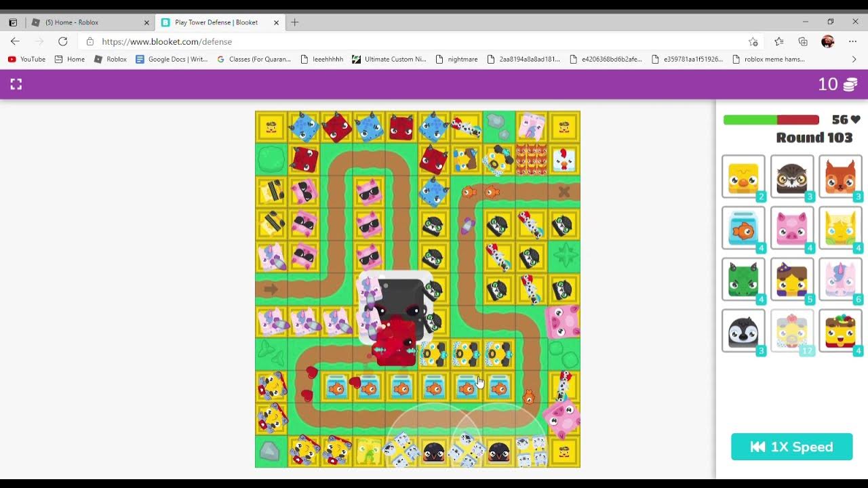Select the unicorn tower costing 6
868x488 pixels.
pos(840,279)
